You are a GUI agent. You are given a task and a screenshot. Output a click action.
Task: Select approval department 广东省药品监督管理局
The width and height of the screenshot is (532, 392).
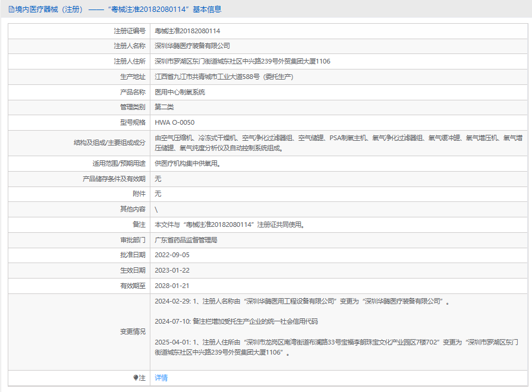click(x=186, y=240)
